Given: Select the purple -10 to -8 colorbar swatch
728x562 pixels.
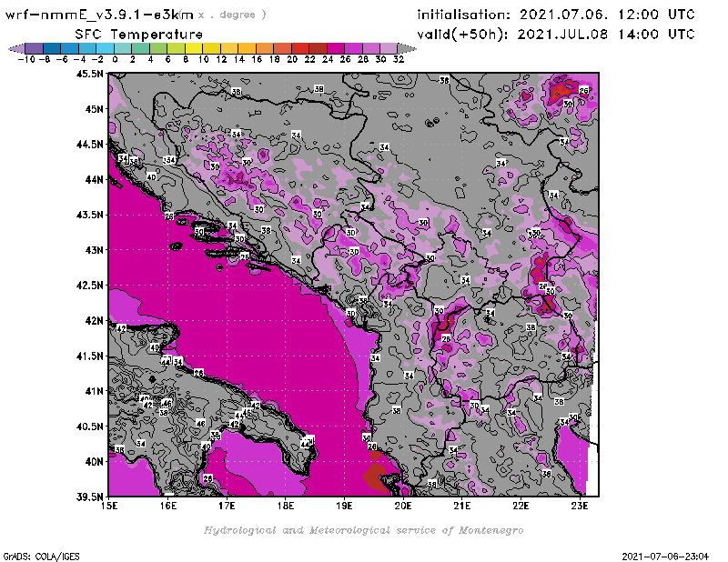Looking at the screenshot, I should tap(35, 48).
